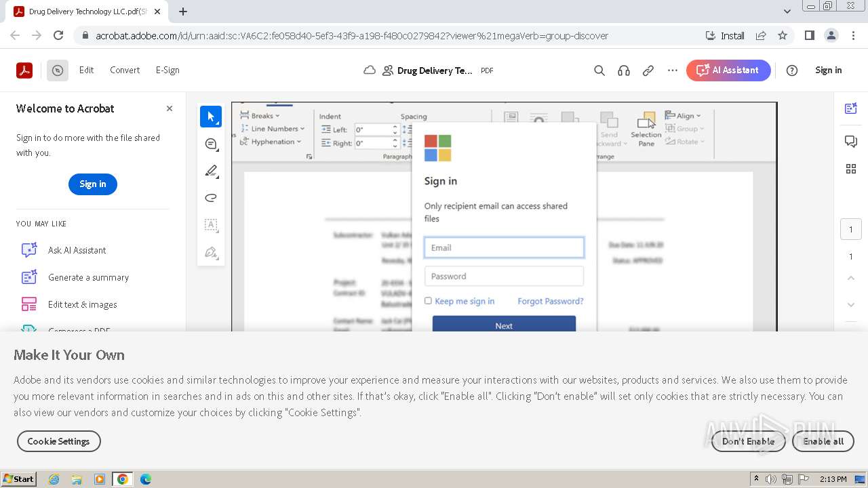
Task: Select the highlighter pen tool
Action: pos(211,171)
